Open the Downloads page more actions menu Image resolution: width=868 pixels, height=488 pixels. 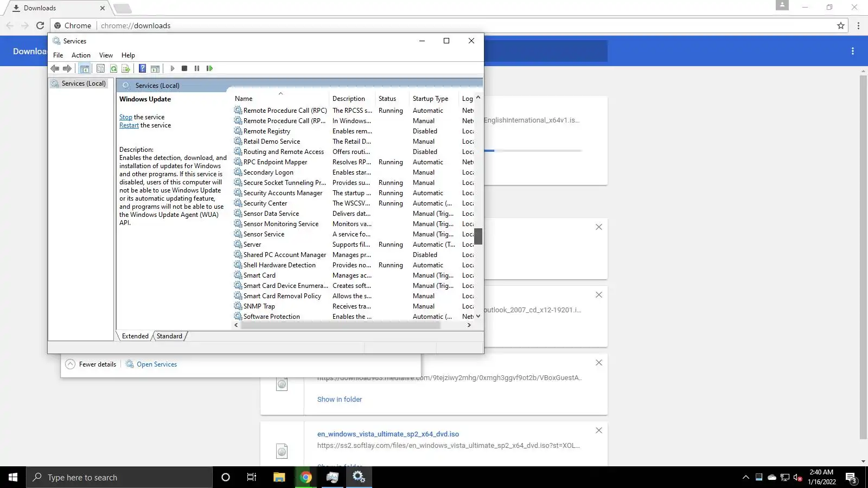coord(853,51)
